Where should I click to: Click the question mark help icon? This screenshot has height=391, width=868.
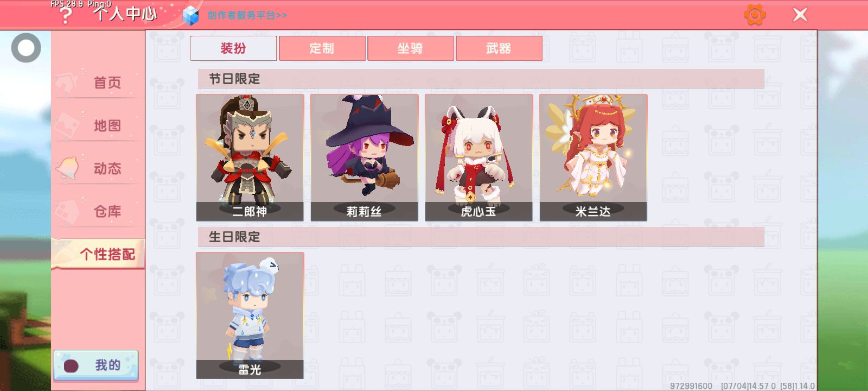[x=65, y=15]
